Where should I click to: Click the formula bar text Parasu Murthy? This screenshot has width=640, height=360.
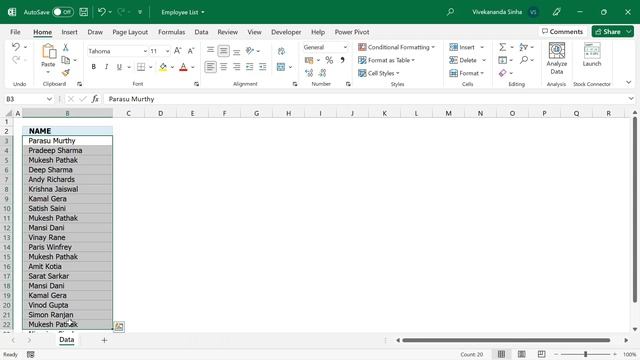pos(131,99)
